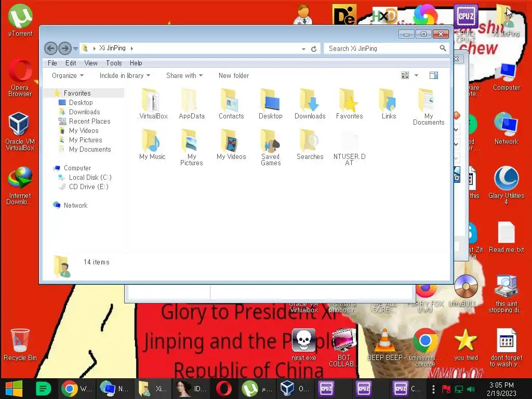532x399 pixels.
Task: Go forward with the Forward arrow button
Action: [x=65, y=48]
